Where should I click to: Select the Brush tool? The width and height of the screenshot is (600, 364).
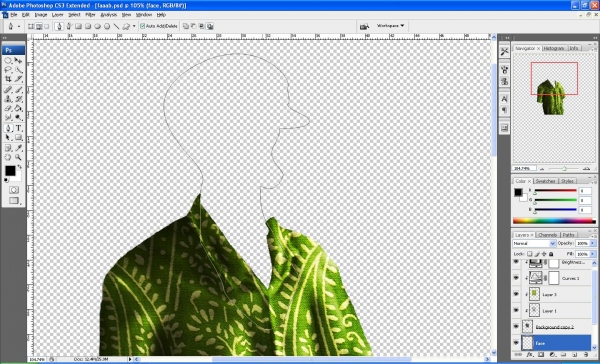coord(18,90)
